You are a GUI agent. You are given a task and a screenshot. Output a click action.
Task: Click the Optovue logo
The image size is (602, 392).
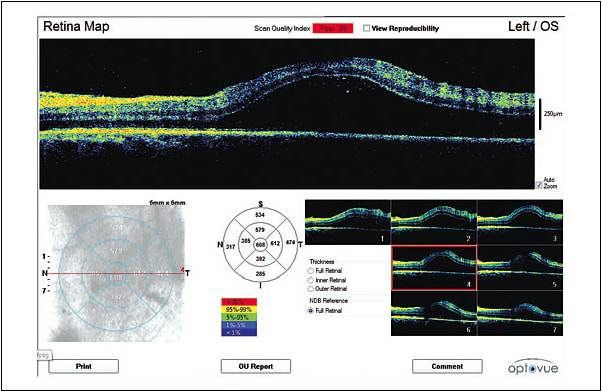click(533, 367)
